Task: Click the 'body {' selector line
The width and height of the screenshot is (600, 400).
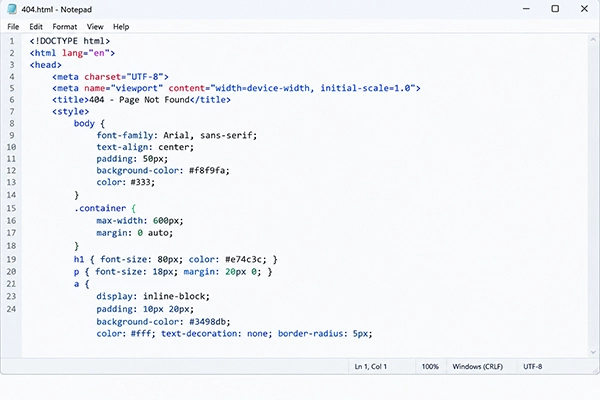Action: point(89,124)
